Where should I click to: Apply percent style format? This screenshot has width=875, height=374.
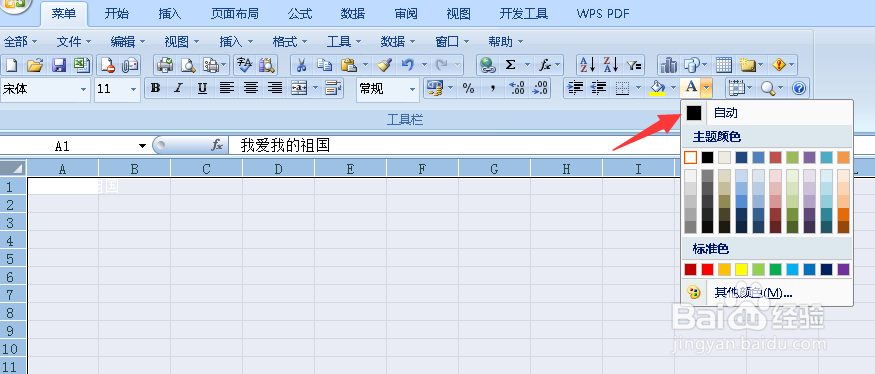469,88
